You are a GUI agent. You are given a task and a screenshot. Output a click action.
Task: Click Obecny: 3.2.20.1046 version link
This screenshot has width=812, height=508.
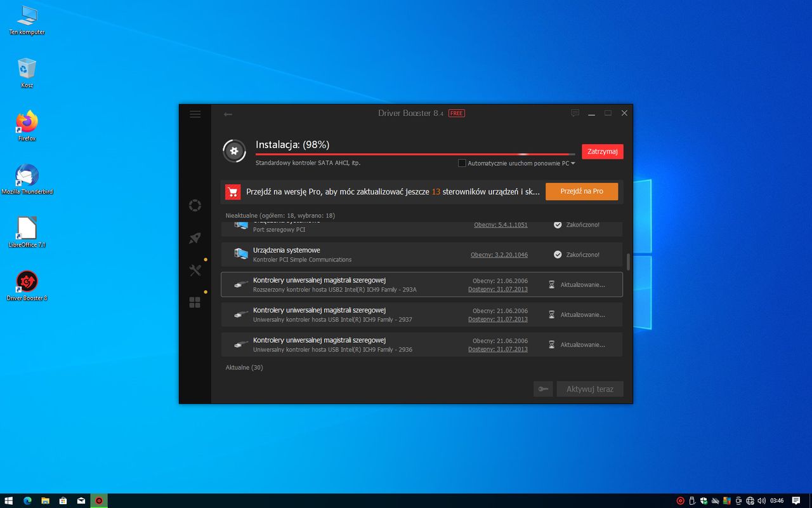click(499, 255)
